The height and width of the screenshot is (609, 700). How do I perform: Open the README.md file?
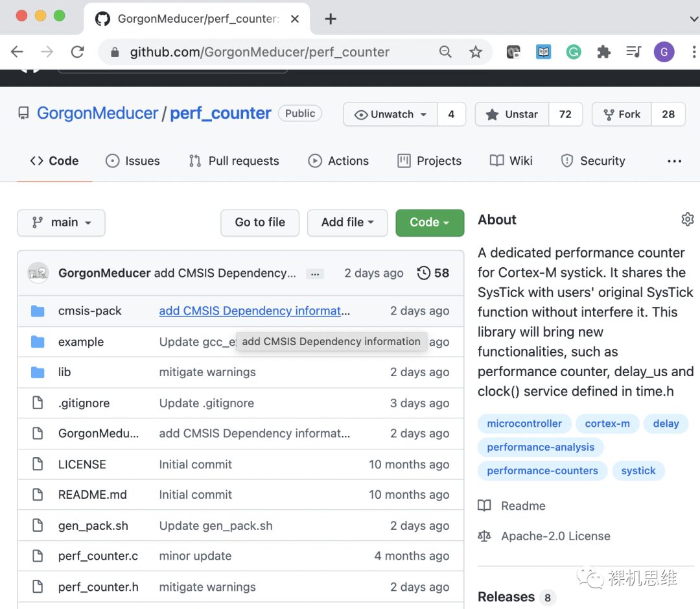pyautogui.click(x=93, y=495)
